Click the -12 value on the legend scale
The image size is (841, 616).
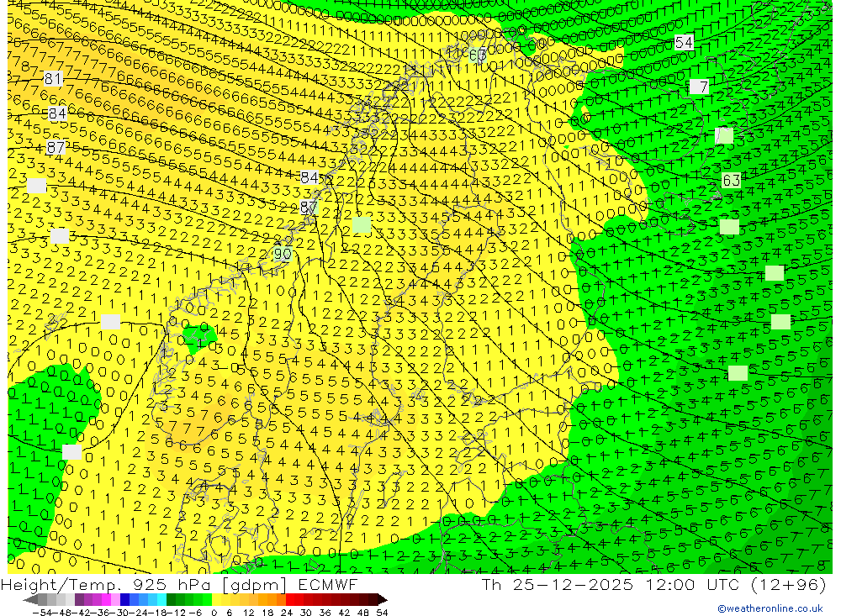(176, 613)
